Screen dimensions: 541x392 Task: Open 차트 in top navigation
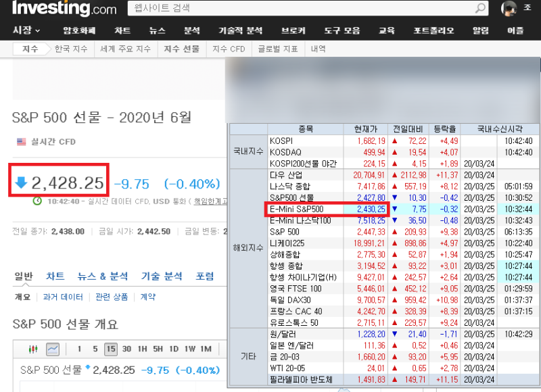point(122,30)
